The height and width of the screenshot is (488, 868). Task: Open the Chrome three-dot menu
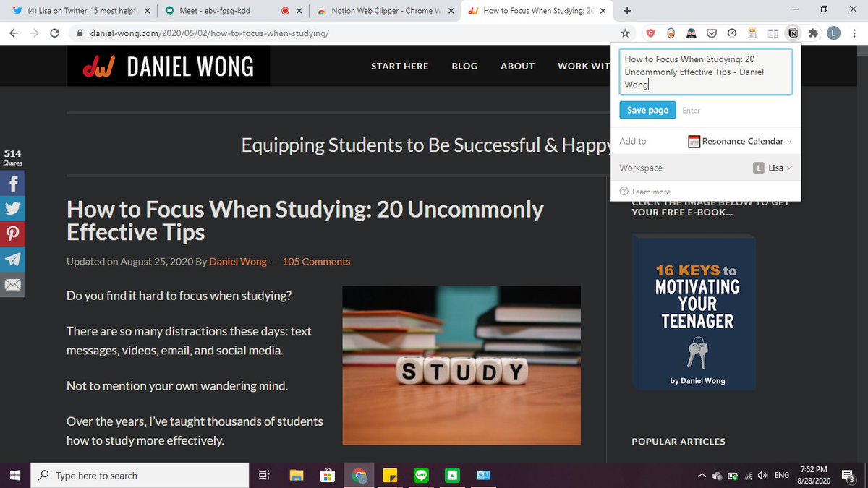tap(854, 33)
